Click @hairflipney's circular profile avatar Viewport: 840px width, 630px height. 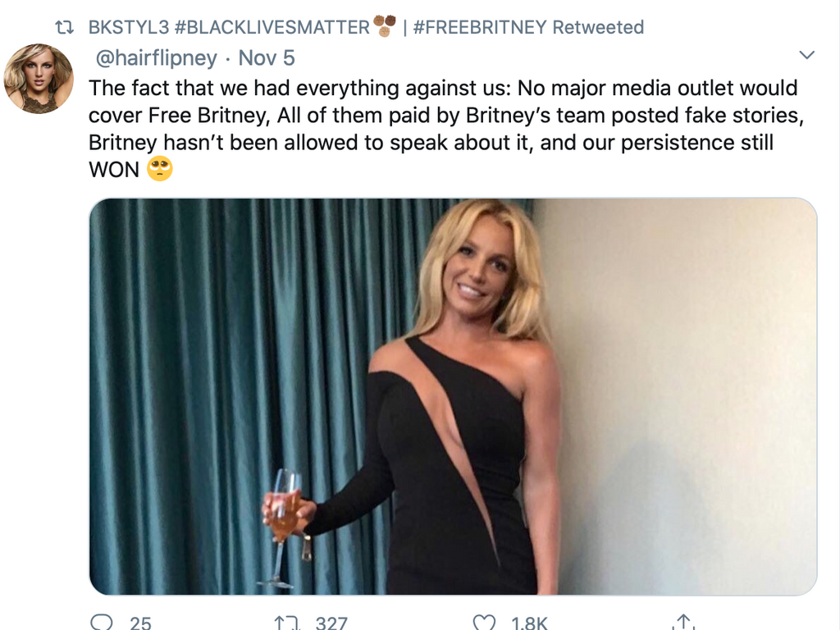[x=39, y=78]
